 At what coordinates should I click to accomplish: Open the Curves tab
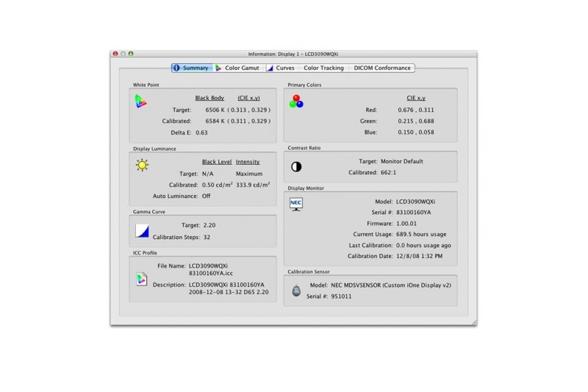tap(281, 68)
